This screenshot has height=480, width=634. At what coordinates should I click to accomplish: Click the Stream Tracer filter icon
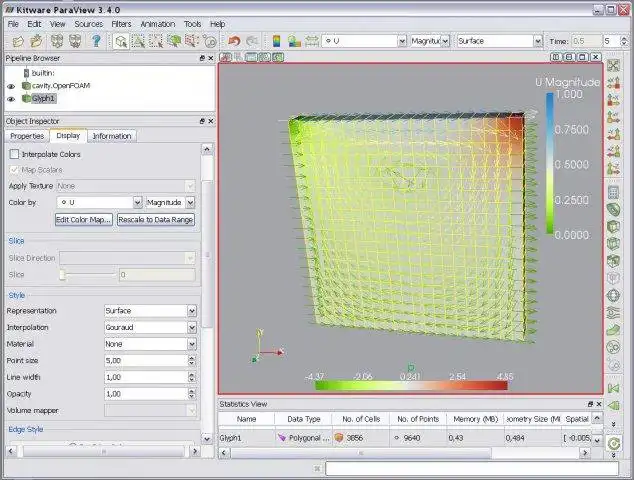click(614, 312)
